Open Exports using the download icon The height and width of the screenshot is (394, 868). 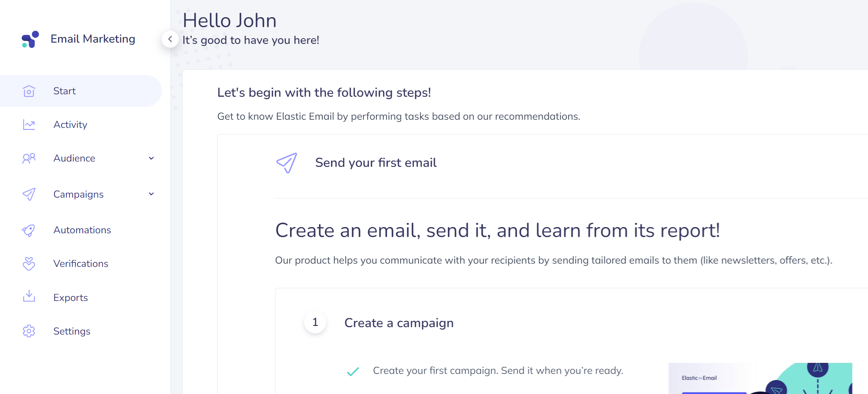(x=29, y=297)
